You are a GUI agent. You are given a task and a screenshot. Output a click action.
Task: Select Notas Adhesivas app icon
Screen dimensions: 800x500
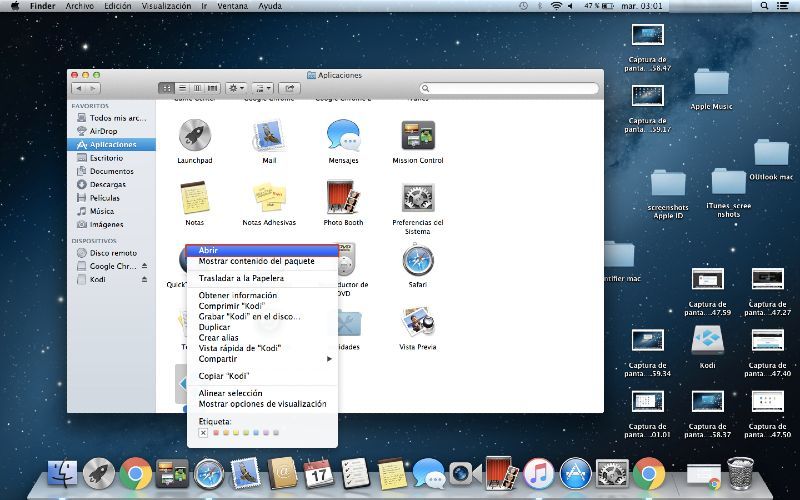click(269, 197)
